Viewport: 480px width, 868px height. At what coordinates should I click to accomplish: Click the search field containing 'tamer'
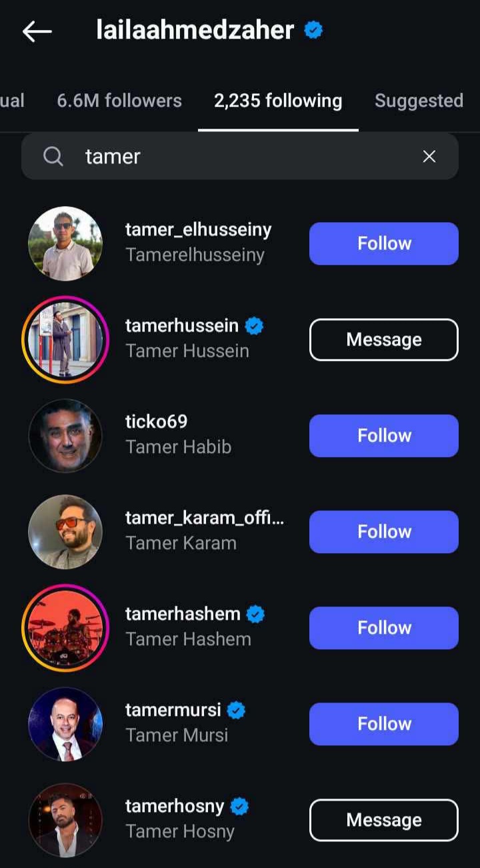click(240, 156)
